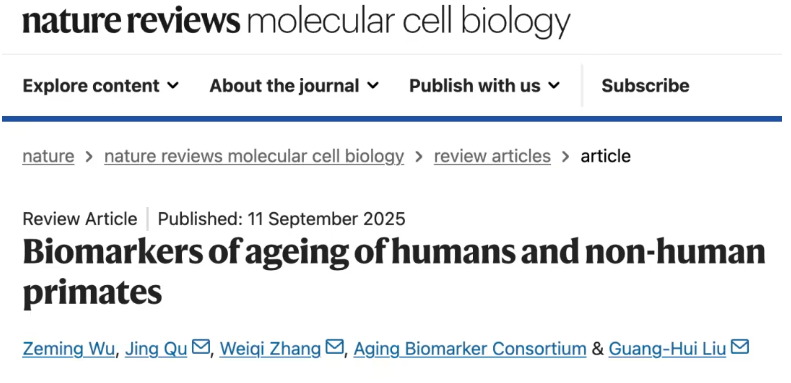Expand the About the journal chevron
791x383 pixels.
click(373, 86)
